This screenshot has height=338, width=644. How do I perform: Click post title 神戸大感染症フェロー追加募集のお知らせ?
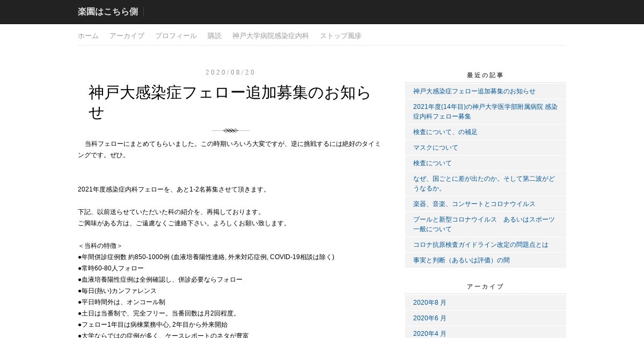click(x=230, y=102)
